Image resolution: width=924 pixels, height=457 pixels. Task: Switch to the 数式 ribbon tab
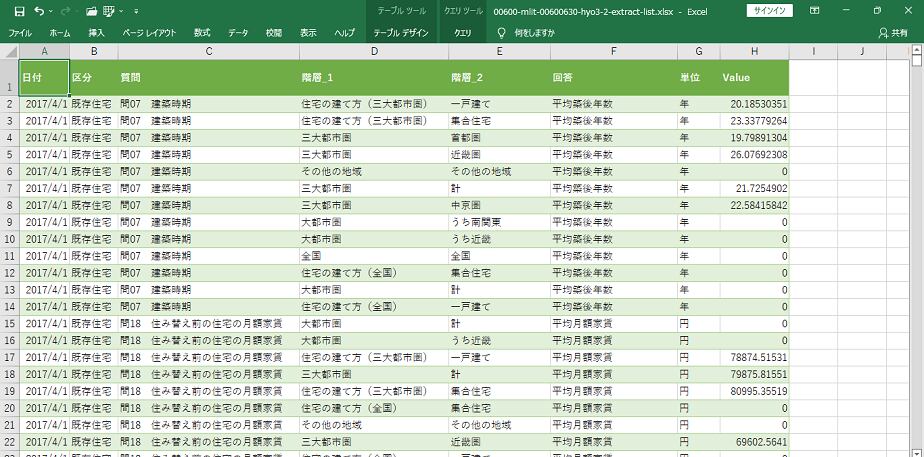pos(202,32)
